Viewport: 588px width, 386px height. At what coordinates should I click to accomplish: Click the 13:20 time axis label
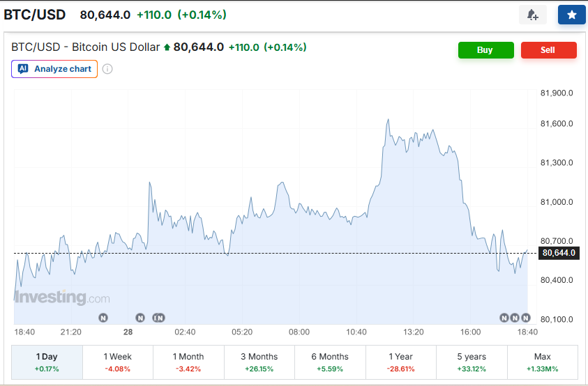click(x=413, y=332)
